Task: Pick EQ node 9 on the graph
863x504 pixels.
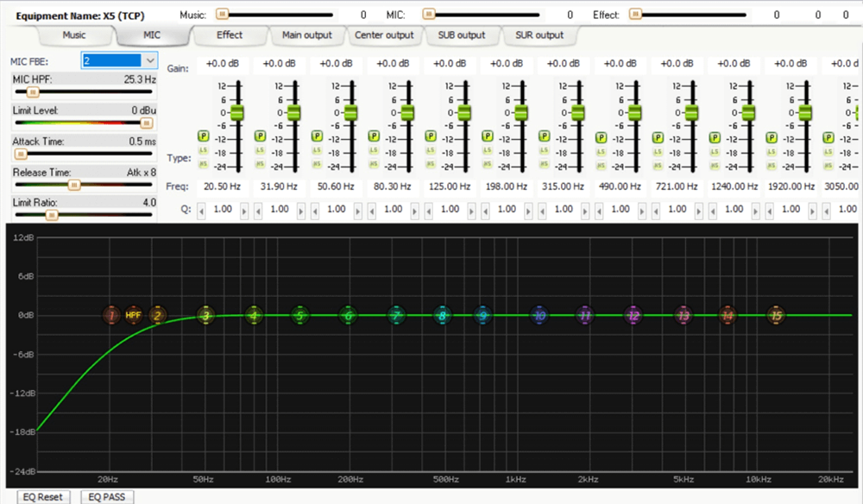Action: click(482, 315)
